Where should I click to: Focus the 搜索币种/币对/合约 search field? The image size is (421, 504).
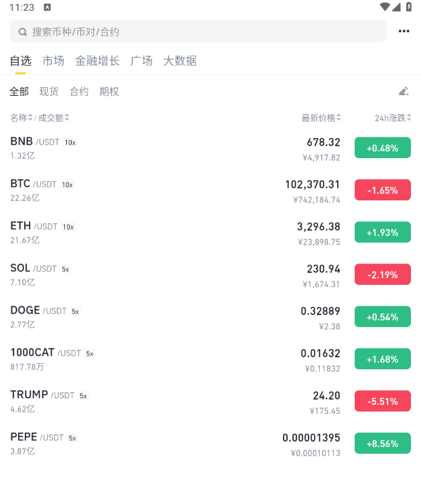point(198,31)
